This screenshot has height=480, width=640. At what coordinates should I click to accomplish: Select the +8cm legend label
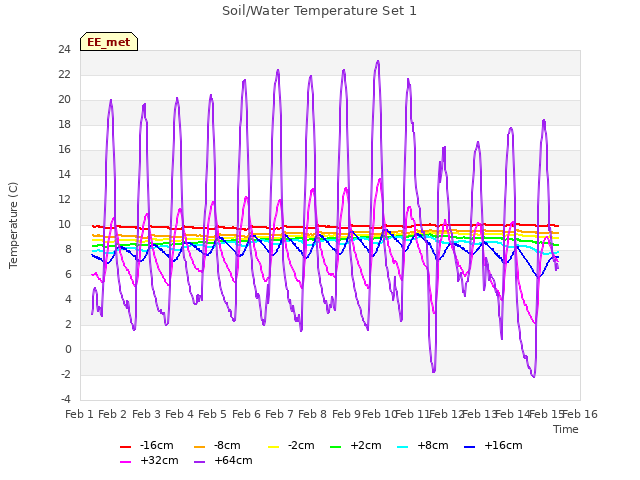point(433,445)
